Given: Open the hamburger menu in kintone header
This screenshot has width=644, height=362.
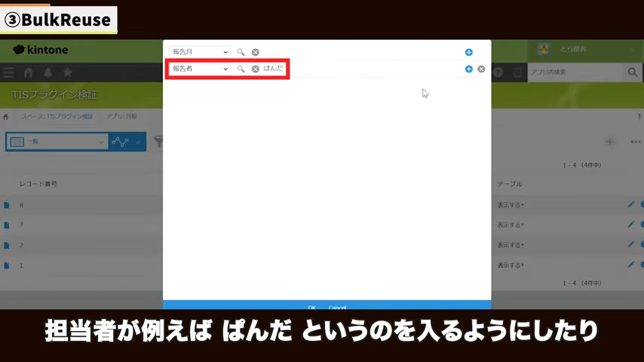Looking at the screenshot, I should point(8,72).
